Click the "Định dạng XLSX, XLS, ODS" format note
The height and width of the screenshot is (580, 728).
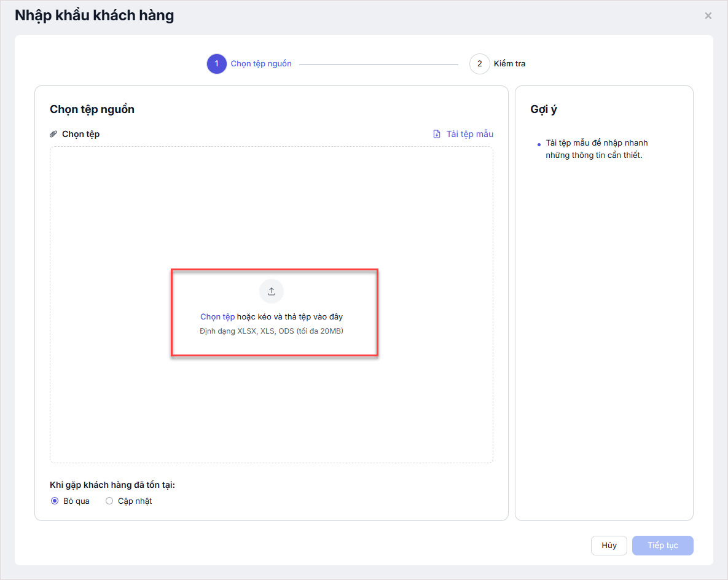tap(272, 331)
